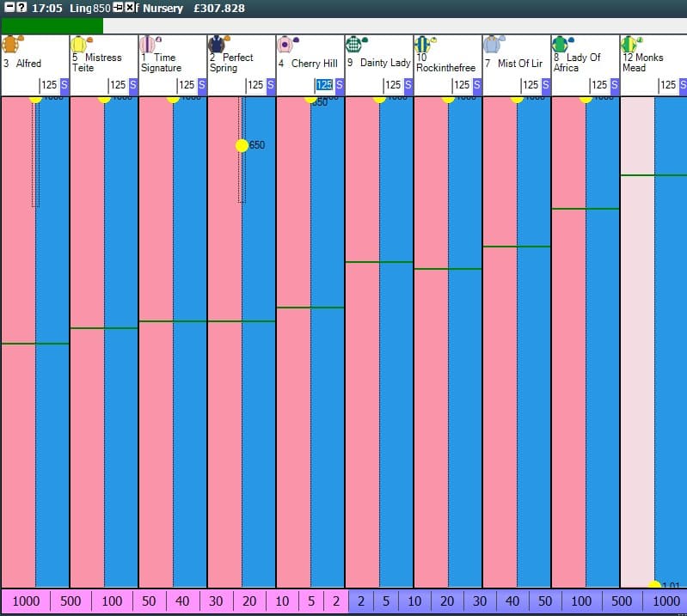This screenshot has width=687, height=616.
Task: Click Lady Of Africa's 125 stake field
Action: pos(600,85)
